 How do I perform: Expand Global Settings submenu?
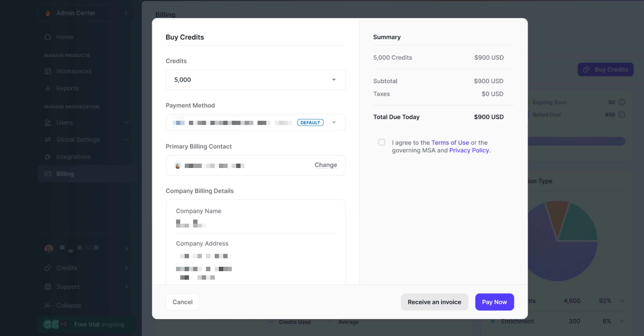point(126,140)
